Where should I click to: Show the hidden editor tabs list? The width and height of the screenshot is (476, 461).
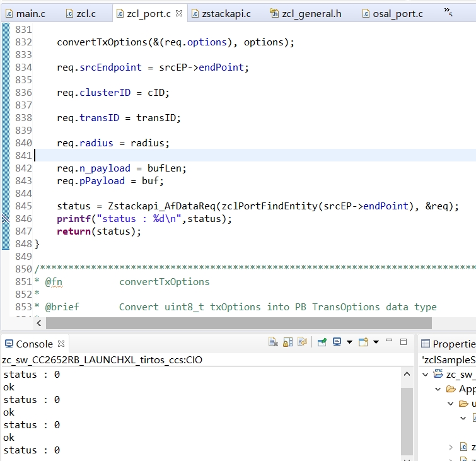click(x=448, y=11)
